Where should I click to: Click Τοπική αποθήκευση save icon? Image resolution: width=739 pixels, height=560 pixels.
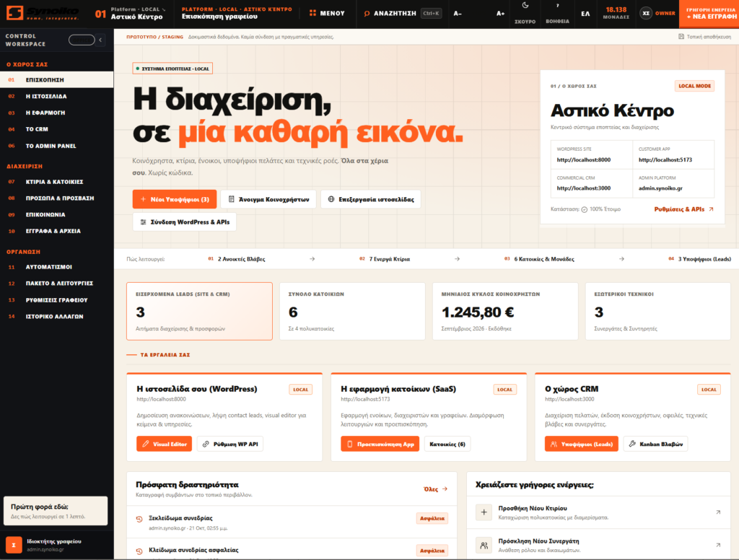click(681, 36)
